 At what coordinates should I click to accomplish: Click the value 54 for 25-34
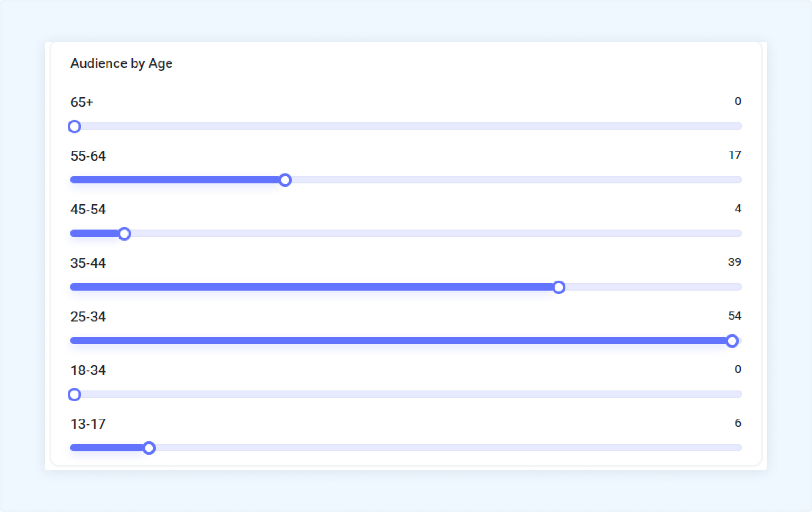point(735,316)
